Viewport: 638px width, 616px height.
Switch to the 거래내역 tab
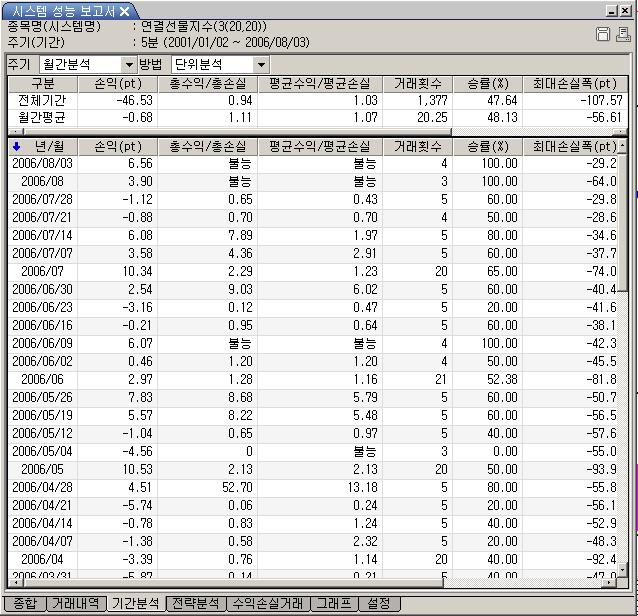(x=75, y=604)
